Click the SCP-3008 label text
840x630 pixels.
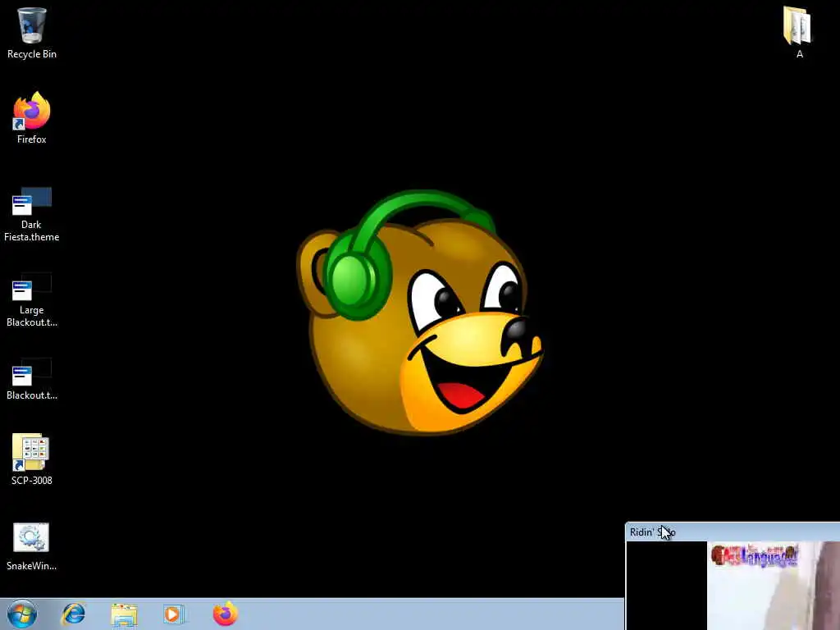pyautogui.click(x=32, y=481)
